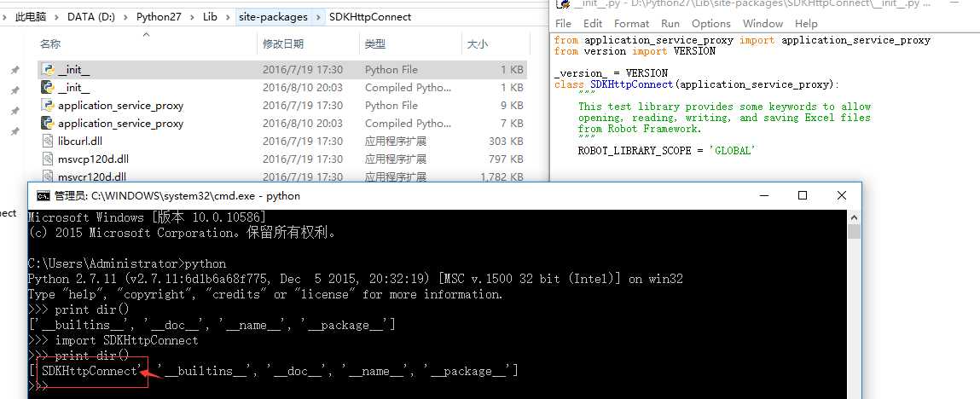Go to the Lib breadcrumb folder

(210, 17)
